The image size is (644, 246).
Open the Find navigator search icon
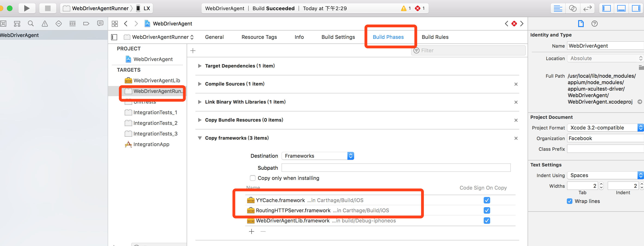(31, 24)
